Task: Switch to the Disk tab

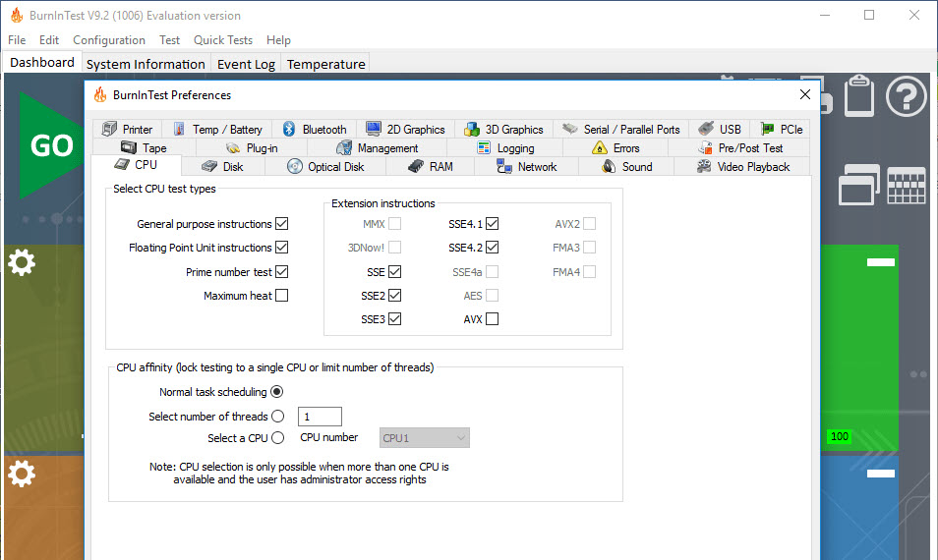Action: pos(222,167)
